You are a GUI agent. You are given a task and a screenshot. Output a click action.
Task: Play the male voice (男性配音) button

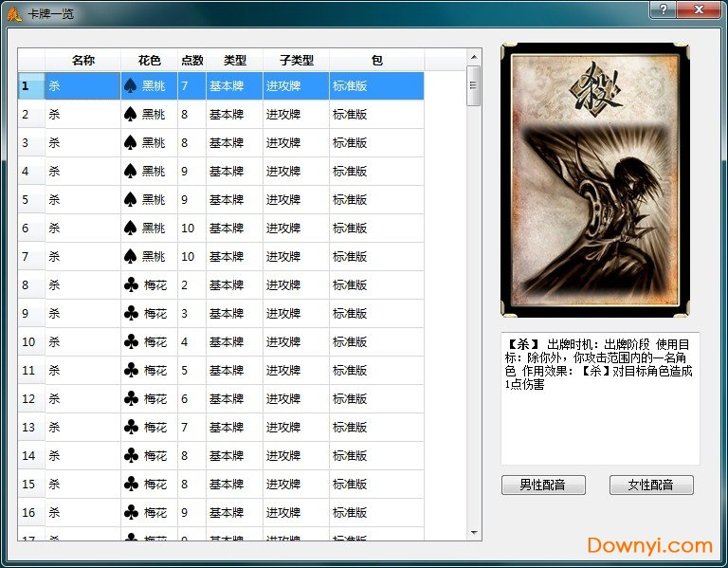click(x=543, y=485)
